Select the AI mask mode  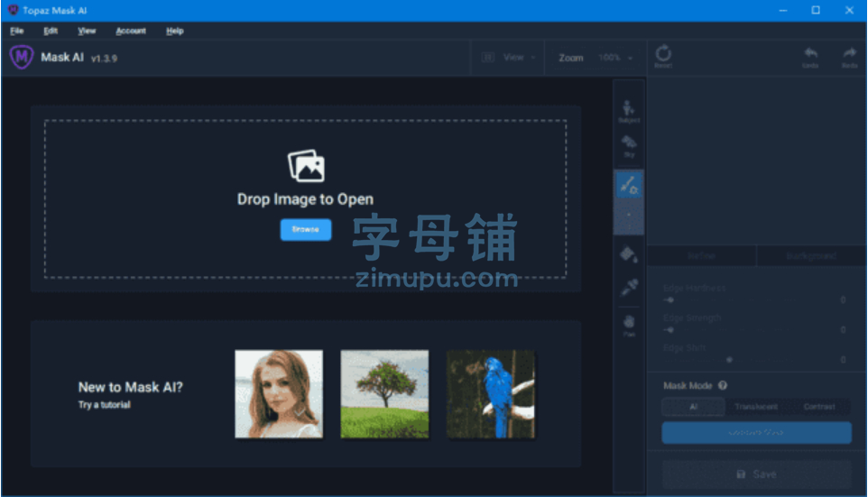click(x=693, y=407)
